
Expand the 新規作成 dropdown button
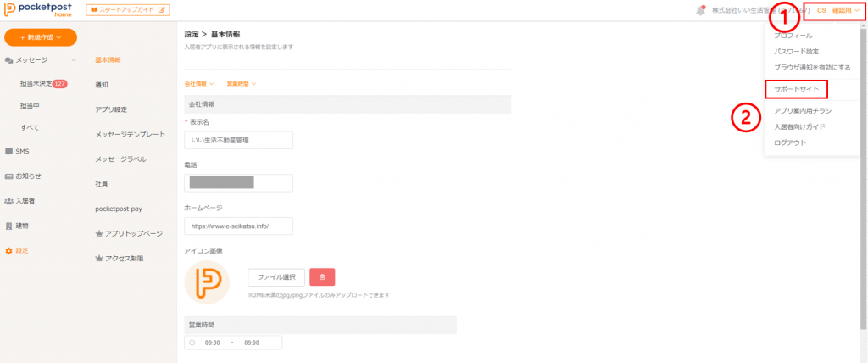coord(41,37)
